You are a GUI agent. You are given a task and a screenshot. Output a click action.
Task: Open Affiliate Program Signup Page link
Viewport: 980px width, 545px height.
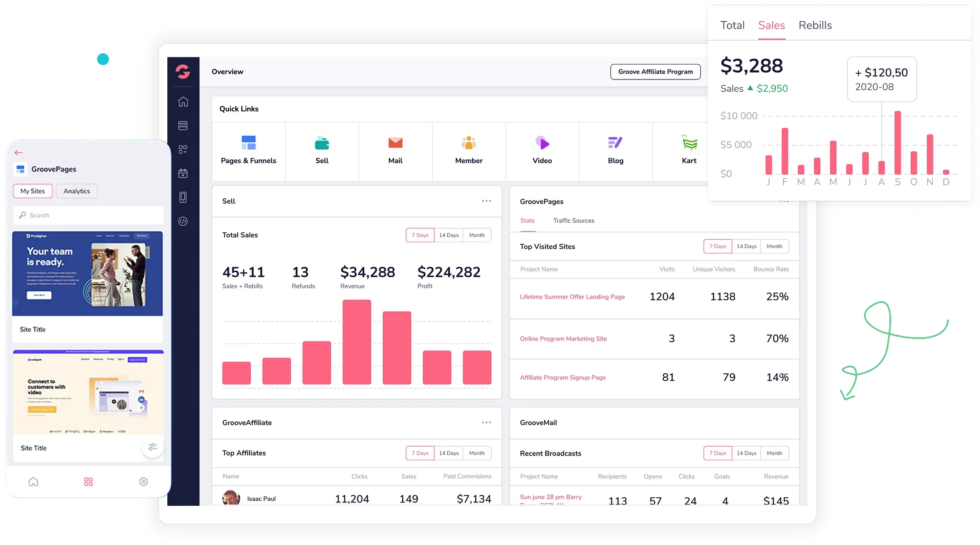tap(562, 377)
